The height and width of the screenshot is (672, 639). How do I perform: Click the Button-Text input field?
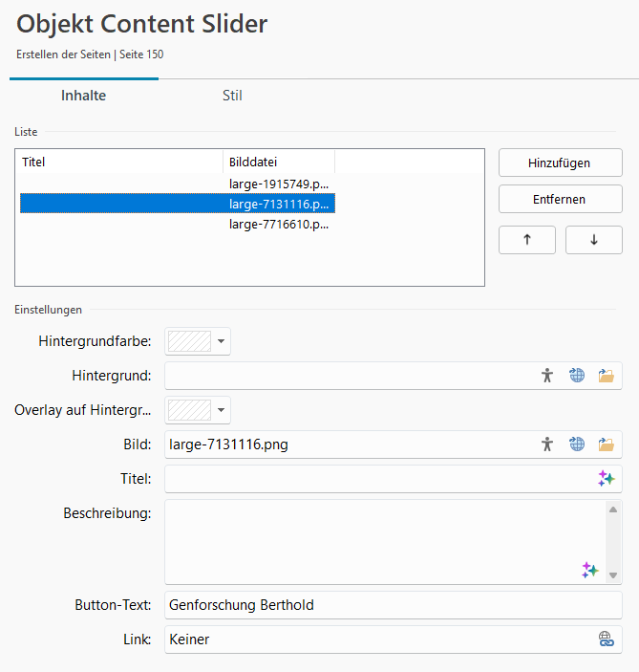coord(392,605)
